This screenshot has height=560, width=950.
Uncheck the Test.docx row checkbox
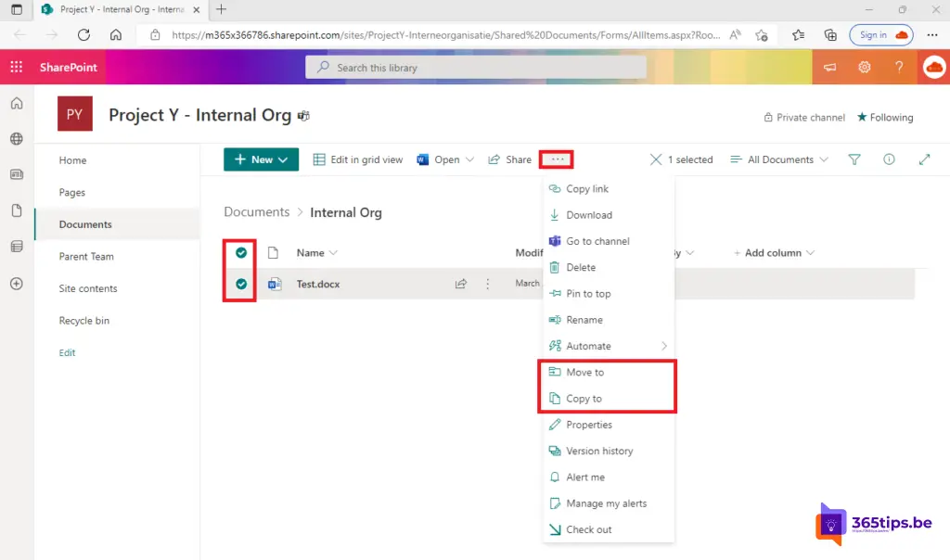241,284
